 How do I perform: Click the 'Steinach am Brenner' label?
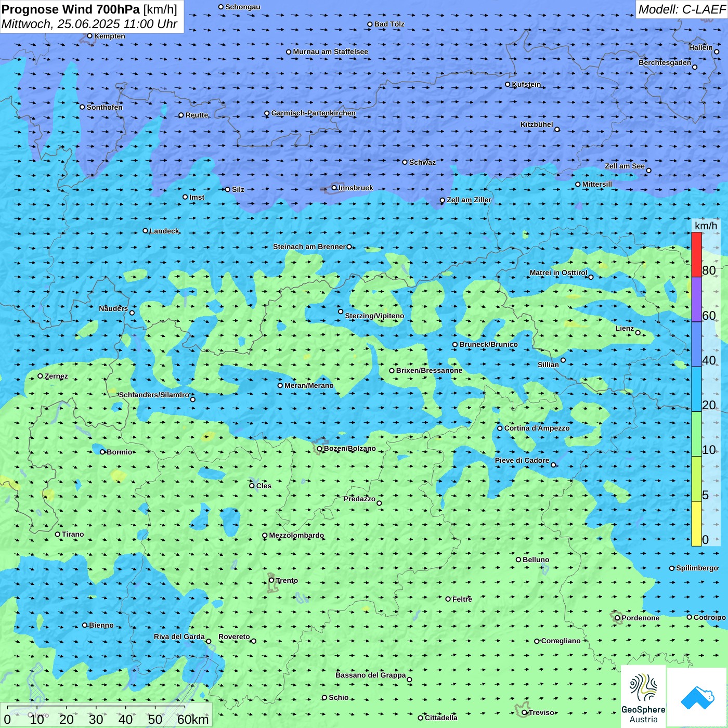(309, 246)
